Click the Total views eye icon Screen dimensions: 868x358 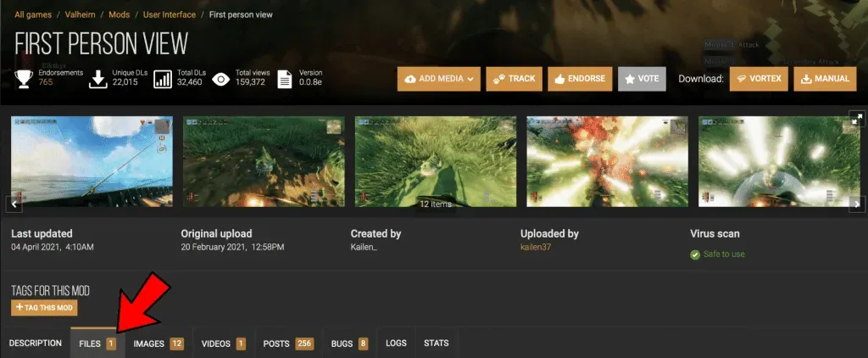pyautogui.click(x=221, y=79)
